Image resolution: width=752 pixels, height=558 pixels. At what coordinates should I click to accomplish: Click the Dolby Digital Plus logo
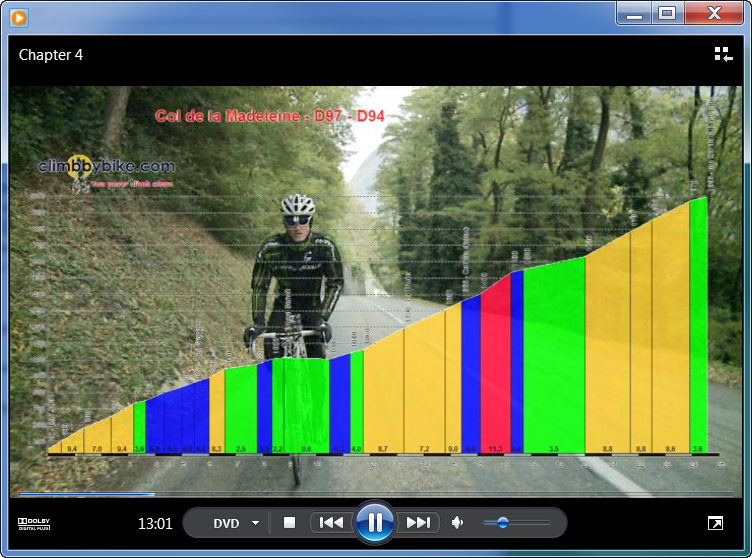tap(34, 524)
